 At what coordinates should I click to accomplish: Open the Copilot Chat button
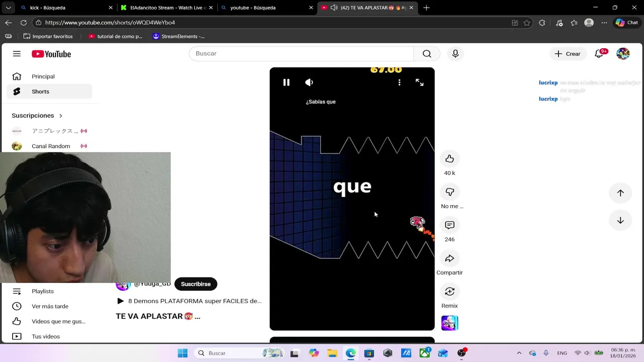(626, 23)
